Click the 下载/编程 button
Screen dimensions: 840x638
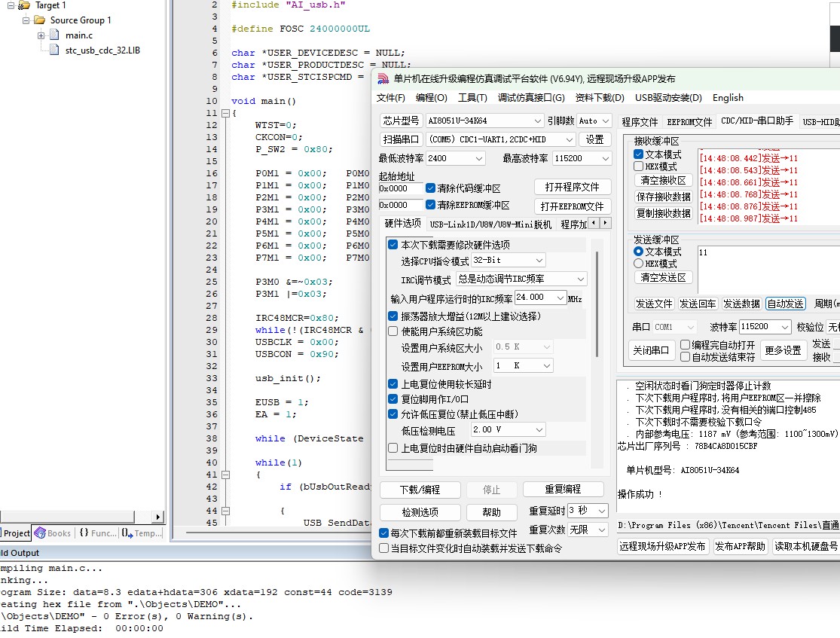pos(420,490)
